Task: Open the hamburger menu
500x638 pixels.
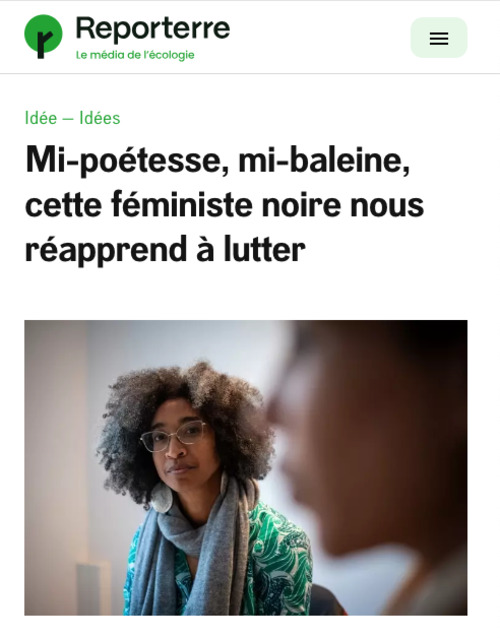Action: 439,38
